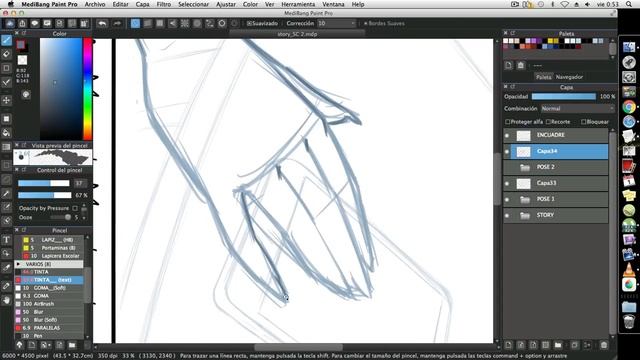Select the POSE 2 folder layer
Image resolution: width=640 pixels, height=360 pixels.
point(560,167)
